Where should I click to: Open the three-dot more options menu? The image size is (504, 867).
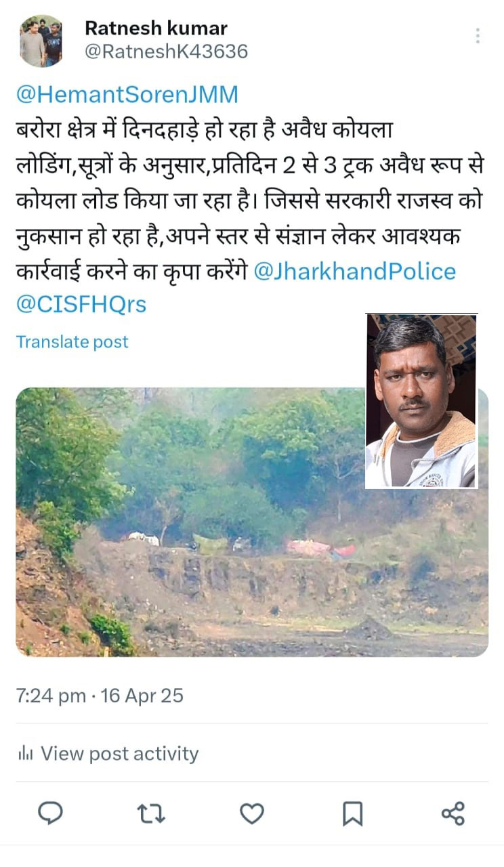click(x=478, y=36)
